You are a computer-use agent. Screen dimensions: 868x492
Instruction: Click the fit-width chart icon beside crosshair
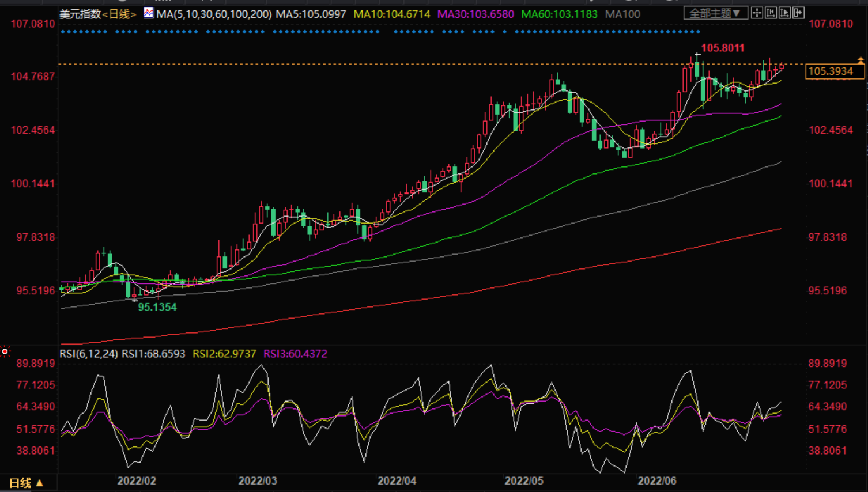click(771, 13)
